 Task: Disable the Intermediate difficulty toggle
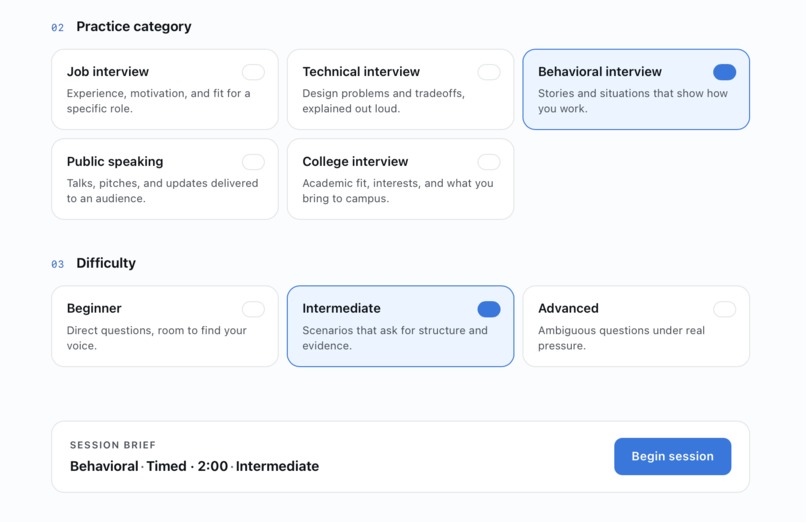point(489,309)
